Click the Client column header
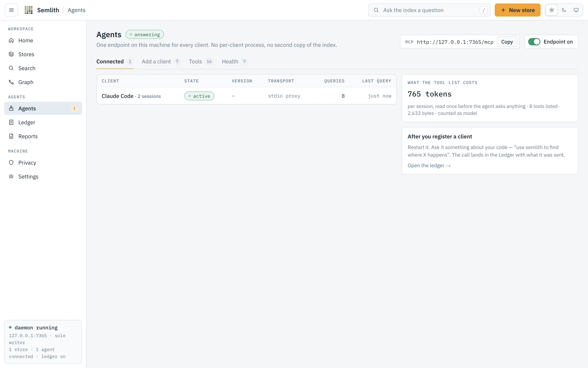 [110, 81]
